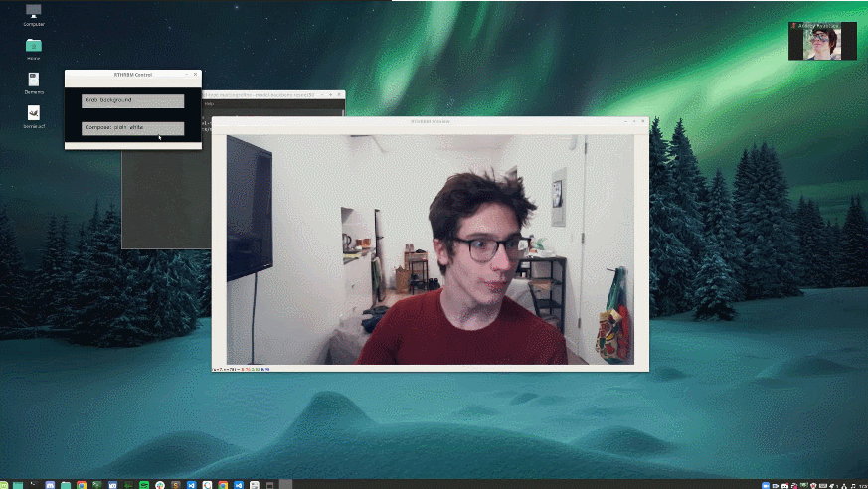Close the RTHRBM Control window

(x=196, y=75)
